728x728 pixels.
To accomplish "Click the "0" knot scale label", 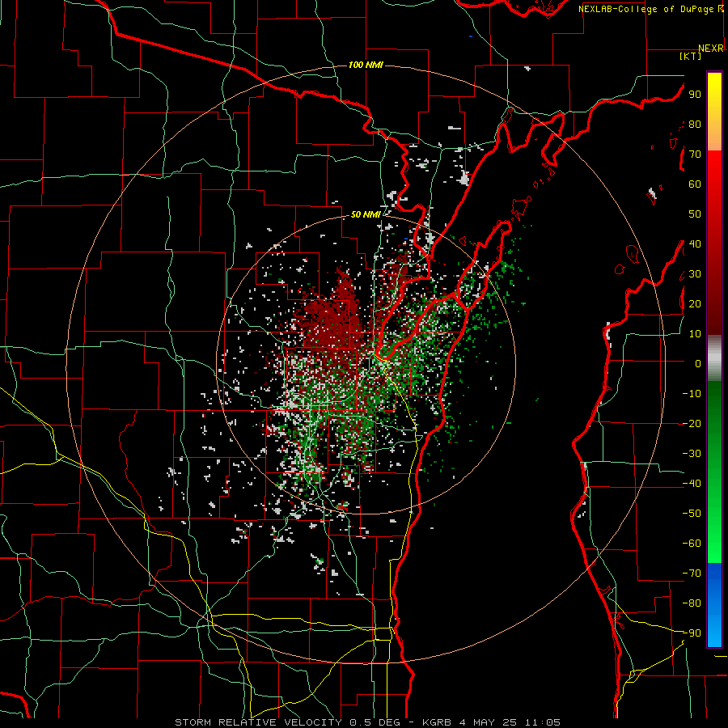I will click(x=698, y=363).
